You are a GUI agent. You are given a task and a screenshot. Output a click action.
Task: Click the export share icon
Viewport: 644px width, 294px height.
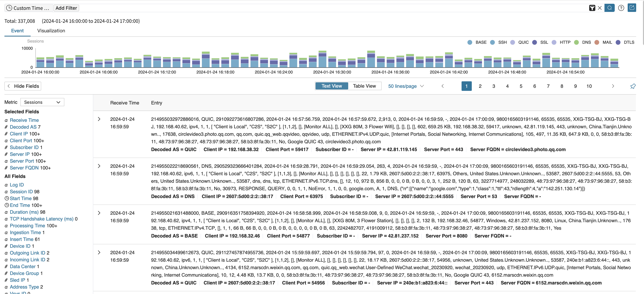(x=632, y=8)
